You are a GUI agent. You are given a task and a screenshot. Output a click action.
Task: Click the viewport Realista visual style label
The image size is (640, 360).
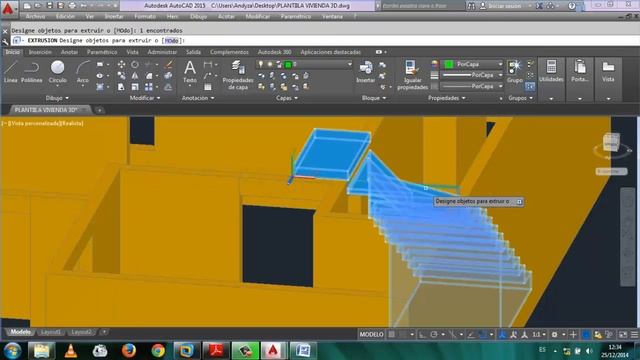[71, 123]
